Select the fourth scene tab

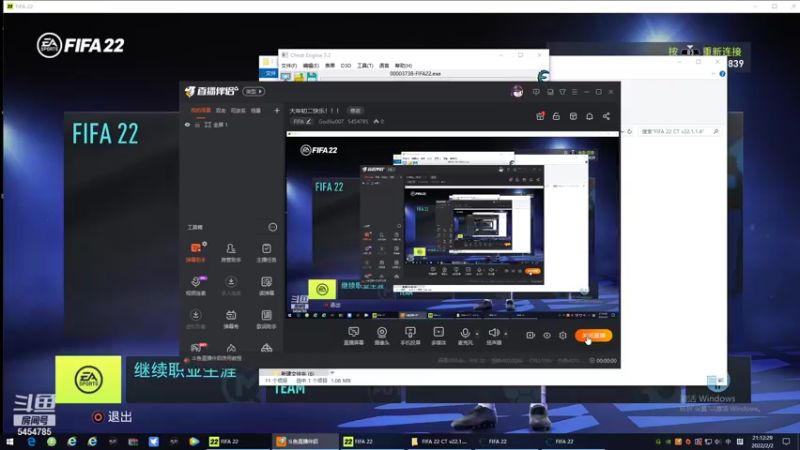(256, 110)
